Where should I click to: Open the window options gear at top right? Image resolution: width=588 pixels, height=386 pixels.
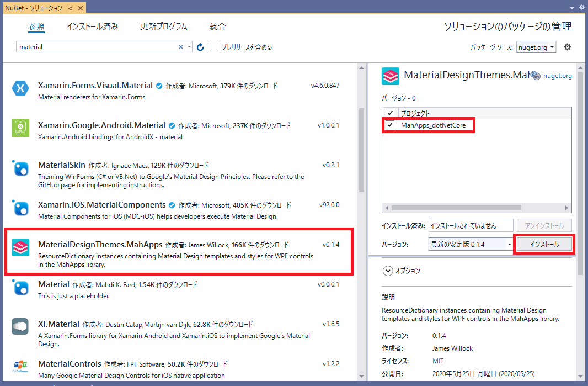pos(582,8)
